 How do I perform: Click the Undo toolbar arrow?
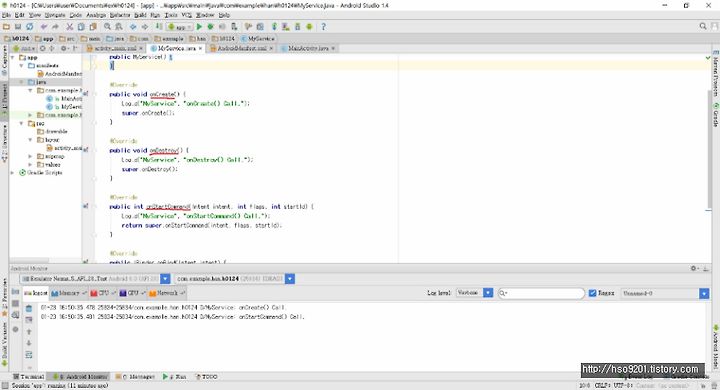coord(44,27)
